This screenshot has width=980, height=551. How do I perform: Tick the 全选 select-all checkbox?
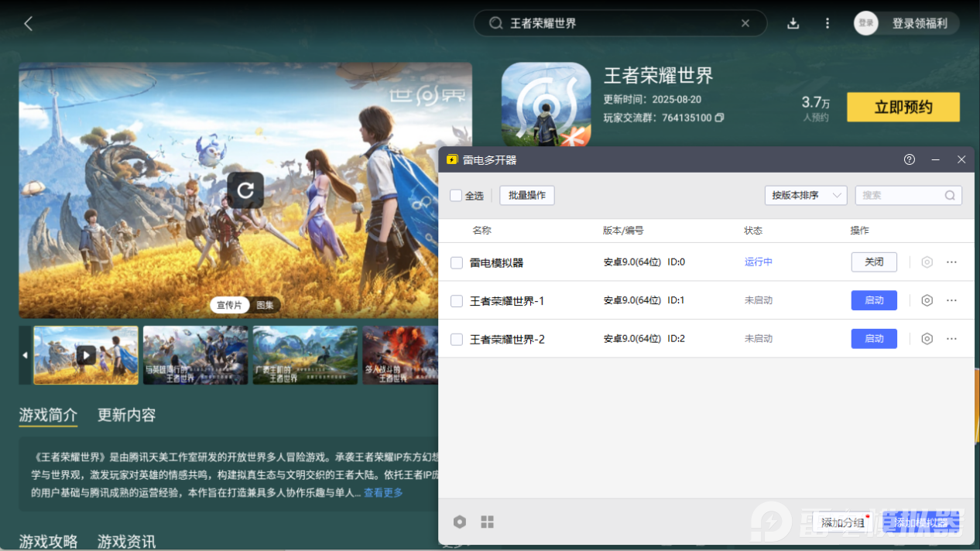coord(456,196)
